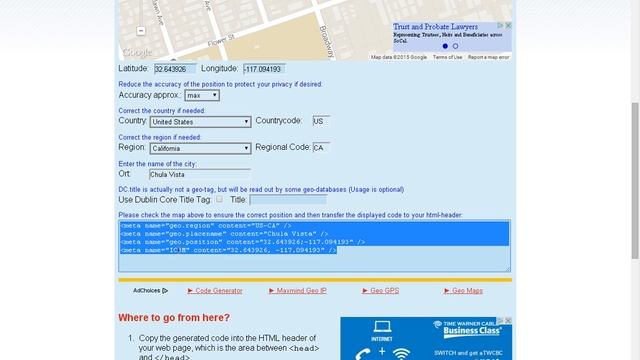Select first carousel dot in lawyers ad

point(445,46)
